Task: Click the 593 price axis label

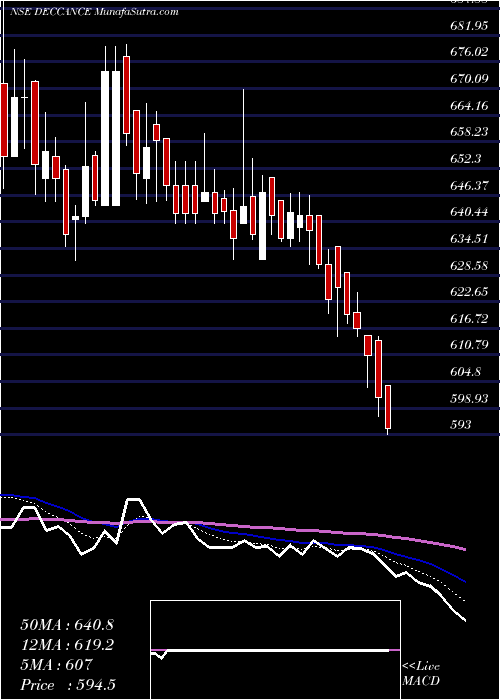Action: (x=461, y=425)
